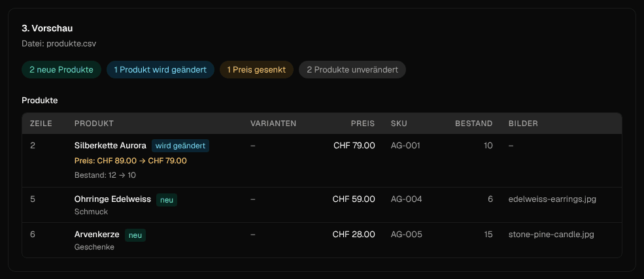Click the 'wird geändert' tag on Silberkette Aurora
Viewport: 644px width, 279px height.
coord(180,146)
